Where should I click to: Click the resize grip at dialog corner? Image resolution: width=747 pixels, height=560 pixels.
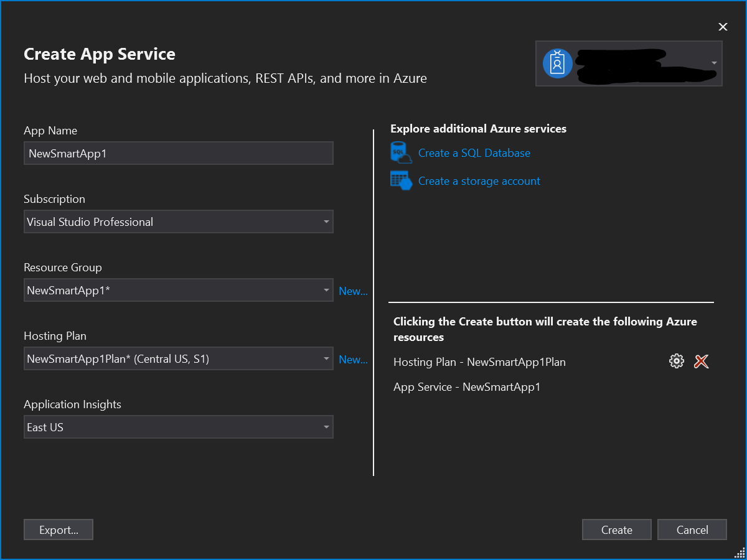coord(739,553)
